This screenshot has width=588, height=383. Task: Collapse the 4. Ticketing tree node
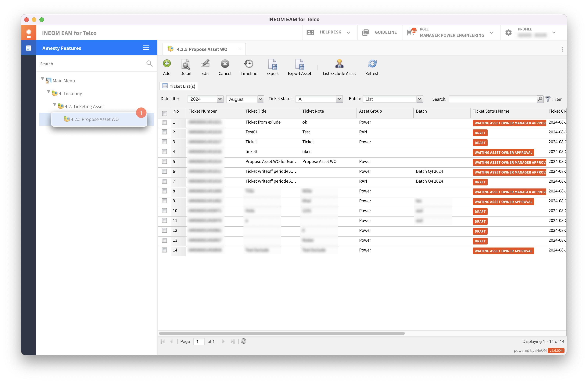tap(49, 92)
